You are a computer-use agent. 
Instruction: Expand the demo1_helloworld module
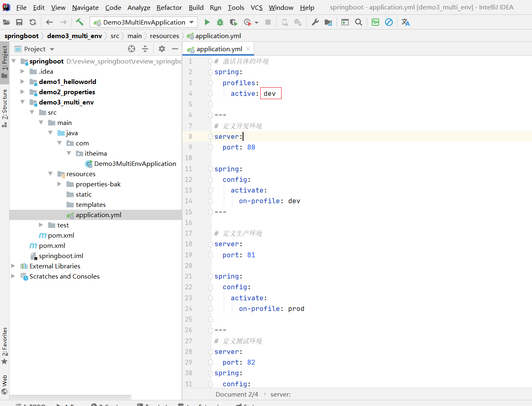coord(23,82)
